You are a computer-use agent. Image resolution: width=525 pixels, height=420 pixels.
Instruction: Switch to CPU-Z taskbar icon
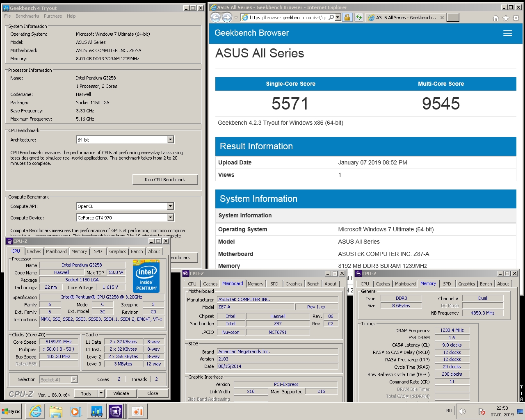(x=116, y=411)
